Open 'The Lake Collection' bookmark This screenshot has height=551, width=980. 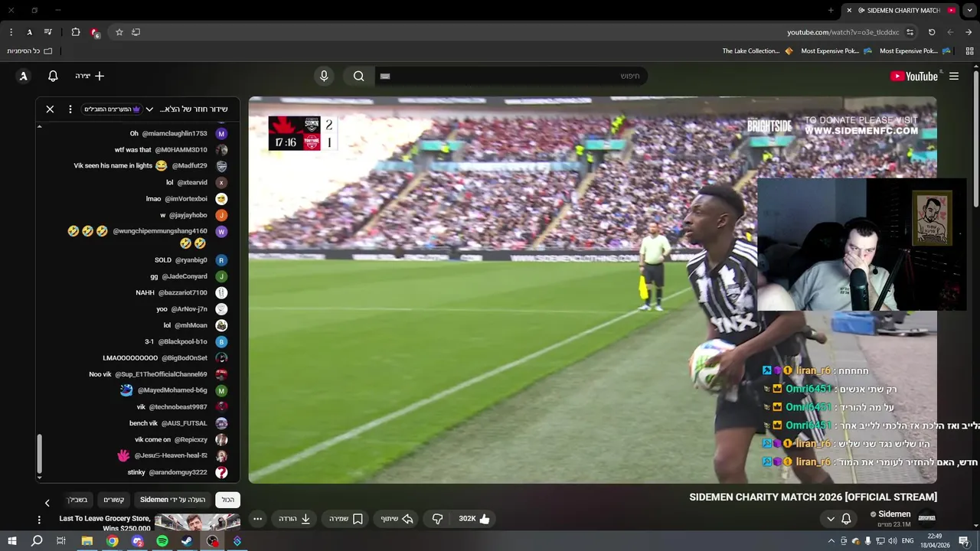[x=756, y=51]
